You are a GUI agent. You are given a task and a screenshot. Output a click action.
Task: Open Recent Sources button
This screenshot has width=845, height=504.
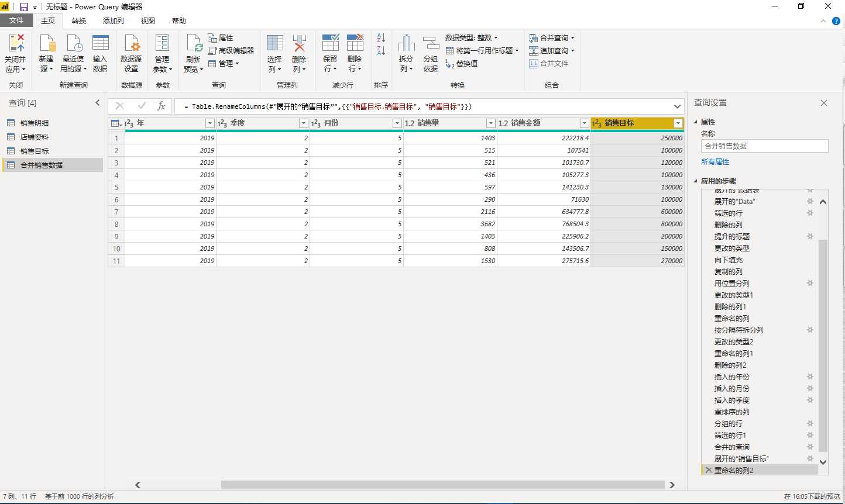pos(74,53)
